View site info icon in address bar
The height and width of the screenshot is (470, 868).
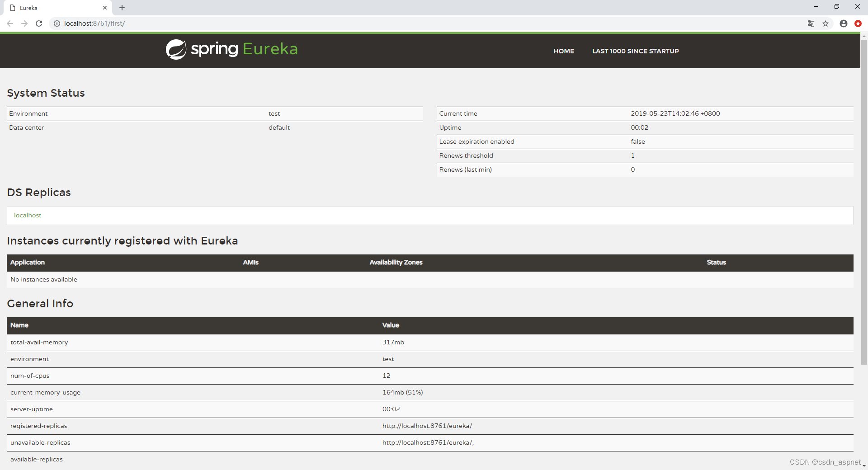pos(57,23)
